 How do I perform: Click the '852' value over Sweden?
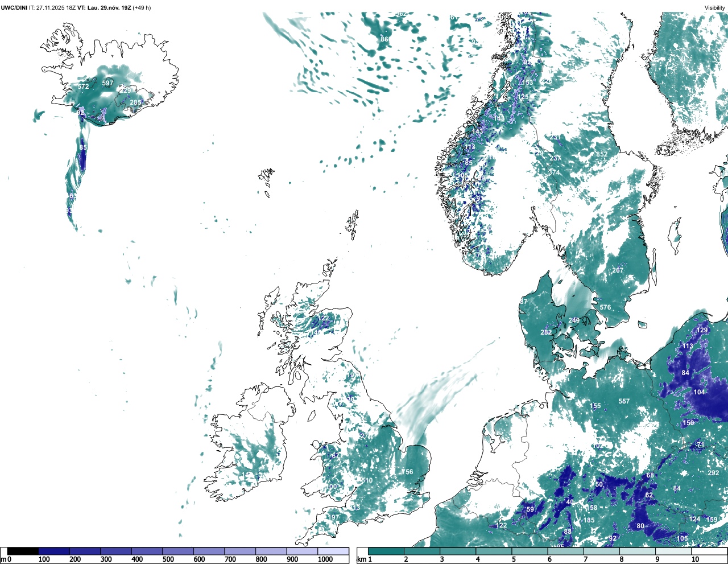pos(602,154)
